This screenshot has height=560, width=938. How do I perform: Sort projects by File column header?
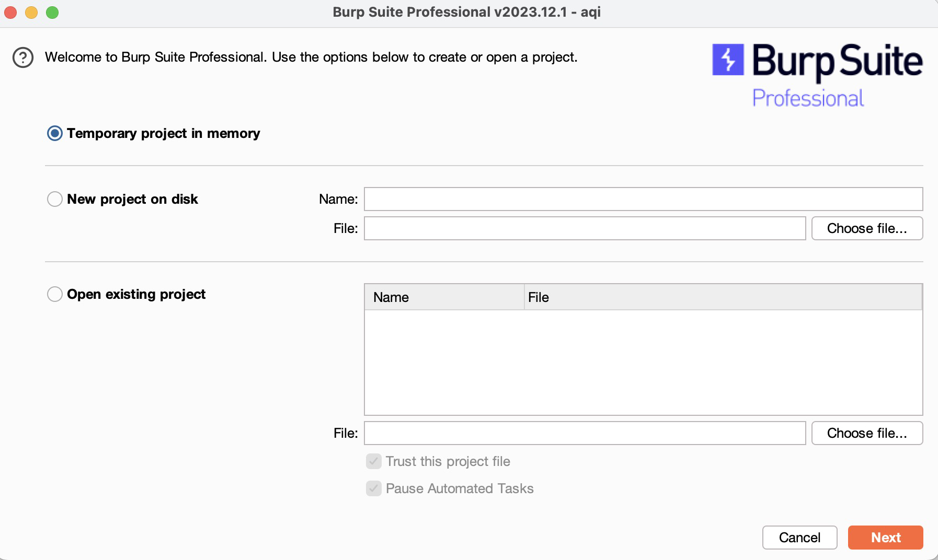(723, 297)
